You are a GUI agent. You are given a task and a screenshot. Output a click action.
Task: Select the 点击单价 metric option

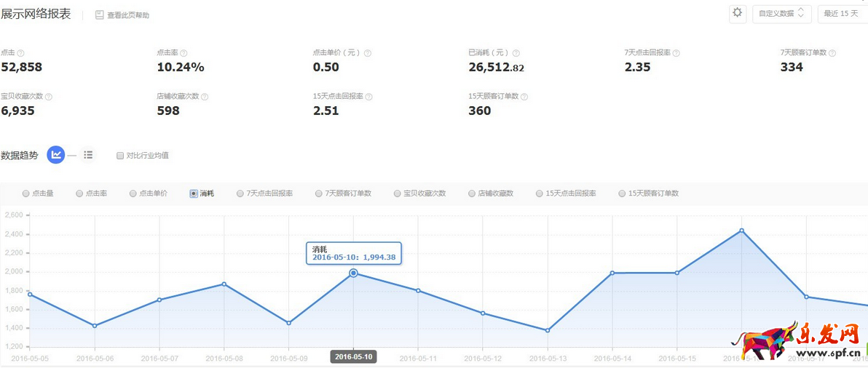pos(133,193)
